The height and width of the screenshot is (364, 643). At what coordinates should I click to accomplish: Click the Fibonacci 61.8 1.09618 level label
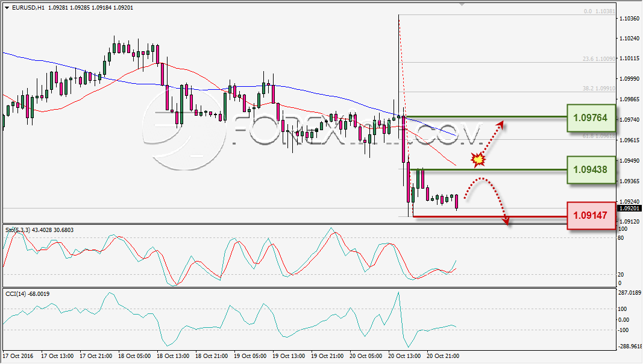[599, 136]
